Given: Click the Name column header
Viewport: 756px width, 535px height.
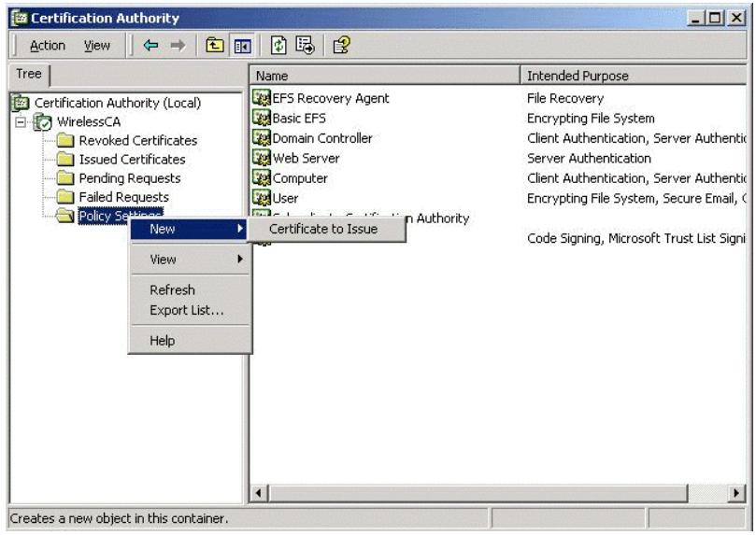Looking at the screenshot, I should pyautogui.click(x=385, y=76).
